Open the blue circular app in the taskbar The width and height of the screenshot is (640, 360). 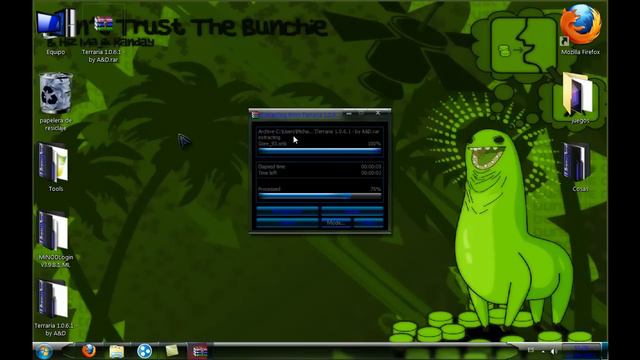pos(144,351)
